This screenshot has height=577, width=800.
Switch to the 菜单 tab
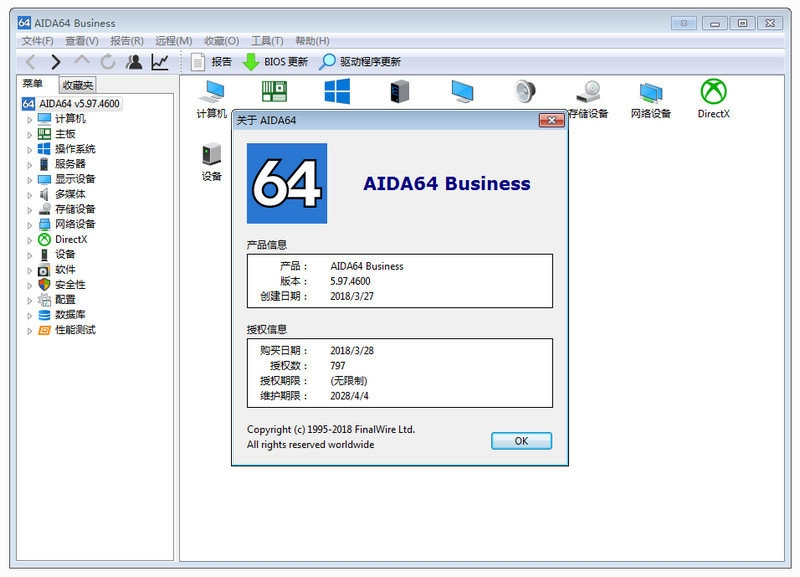(x=33, y=84)
